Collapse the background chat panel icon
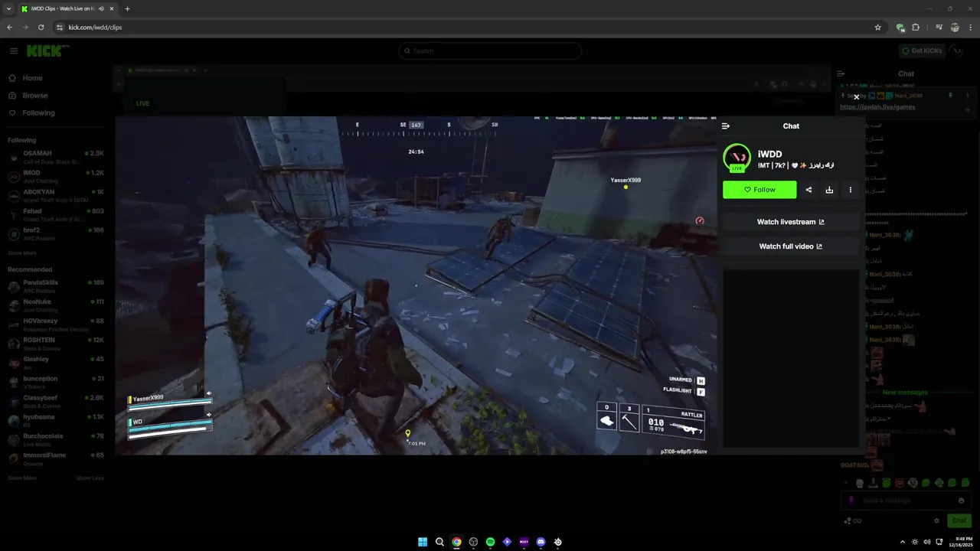The width and height of the screenshot is (980, 551). tap(841, 74)
